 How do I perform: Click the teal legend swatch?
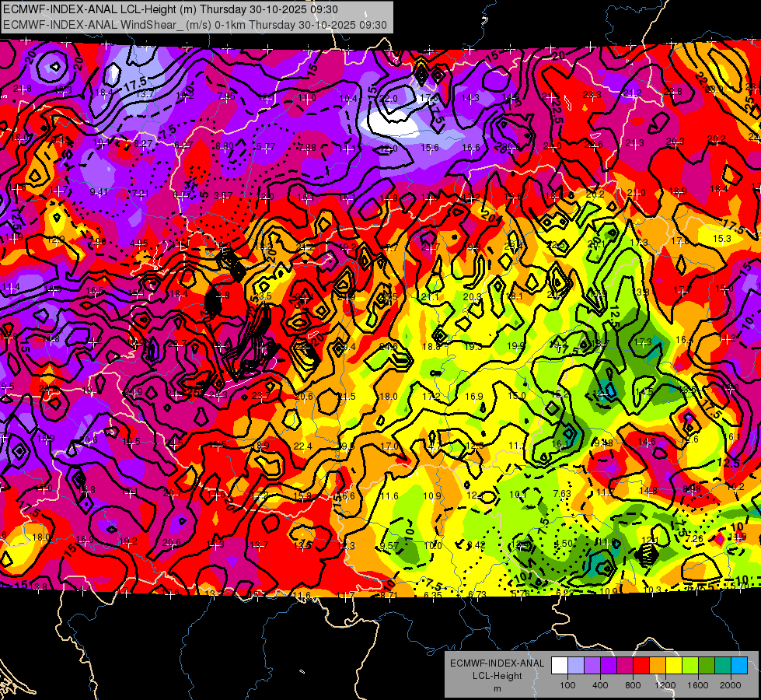pyautogui.click(x=723, y=666)
